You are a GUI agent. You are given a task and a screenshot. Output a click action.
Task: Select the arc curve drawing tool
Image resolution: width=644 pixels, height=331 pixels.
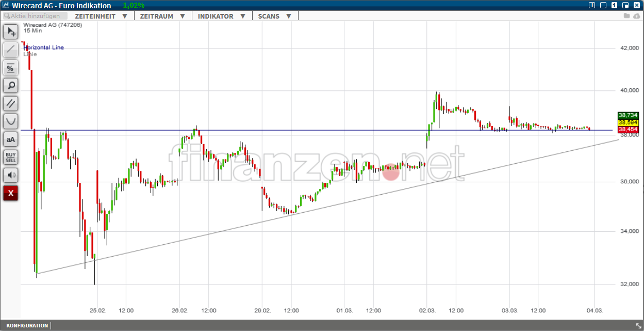tap(10, 121)
